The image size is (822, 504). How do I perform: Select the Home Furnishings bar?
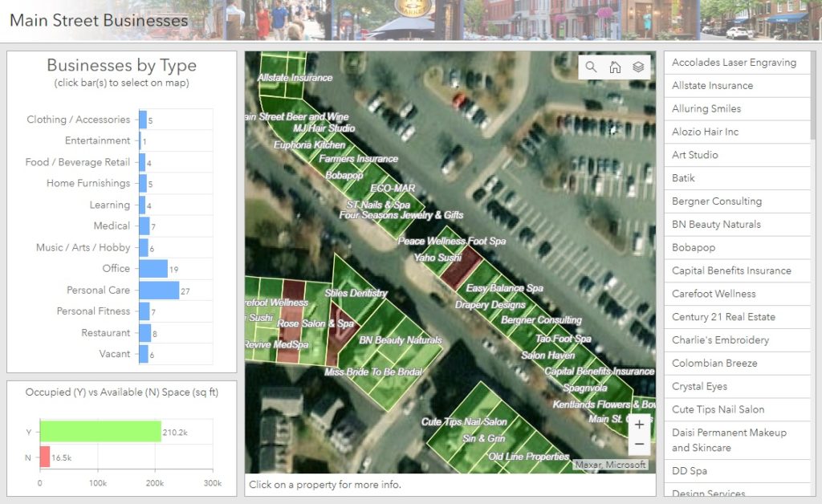click(143, 183)
